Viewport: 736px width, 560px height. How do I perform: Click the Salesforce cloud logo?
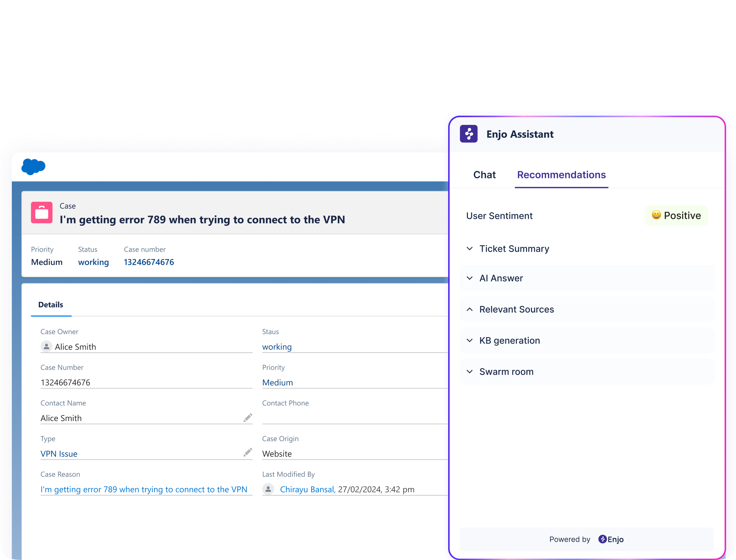tap(33, 167)
